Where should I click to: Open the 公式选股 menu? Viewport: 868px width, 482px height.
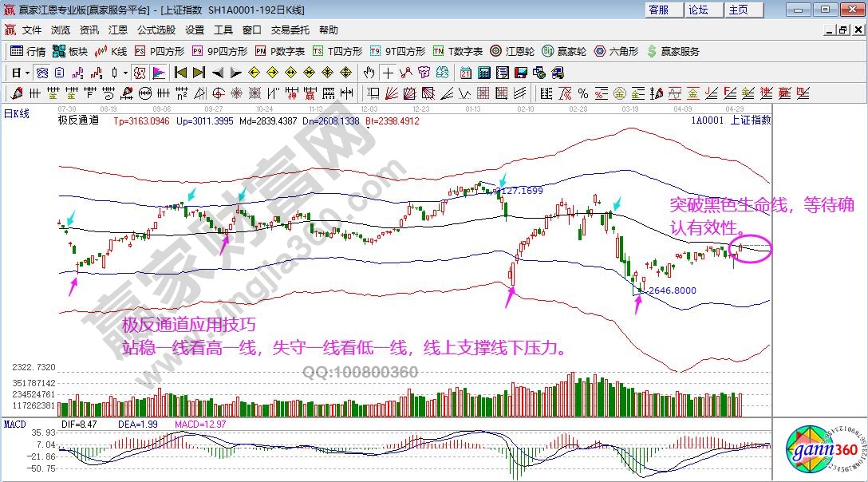(156, 30)
